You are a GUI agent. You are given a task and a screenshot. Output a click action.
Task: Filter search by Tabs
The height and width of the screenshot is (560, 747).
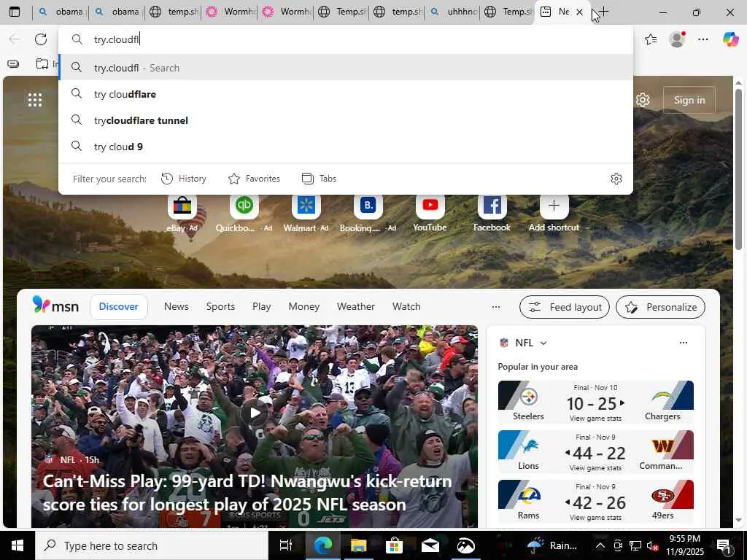pos(320,179)
